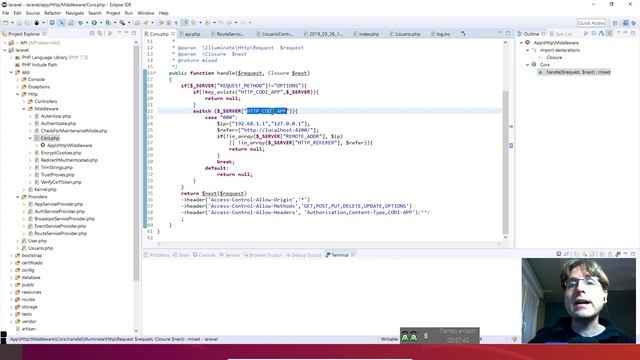Click the green Run toolbar icon
The width and height of the screenshot is (640, 360).
(94, 23)
